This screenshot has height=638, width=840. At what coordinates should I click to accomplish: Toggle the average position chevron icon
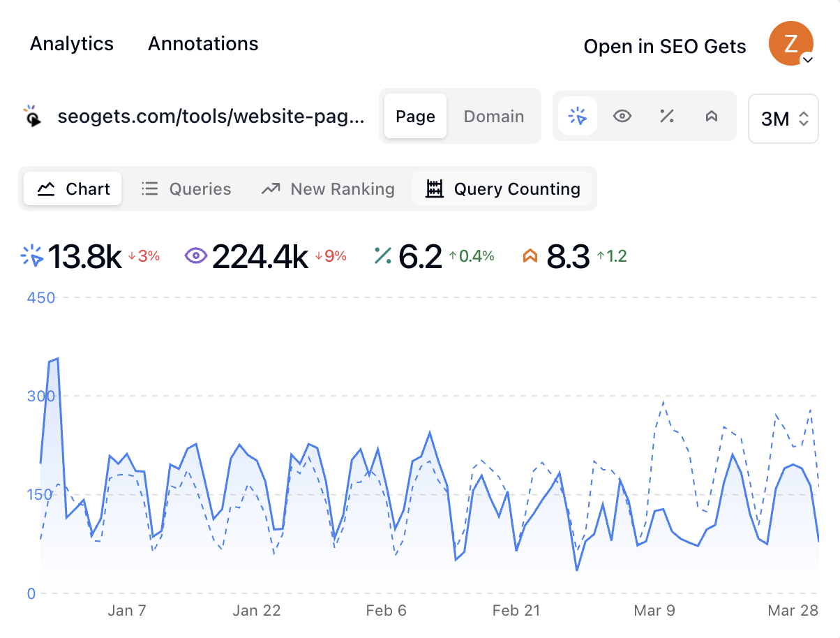pyautogui.click(x=711, y=116)
